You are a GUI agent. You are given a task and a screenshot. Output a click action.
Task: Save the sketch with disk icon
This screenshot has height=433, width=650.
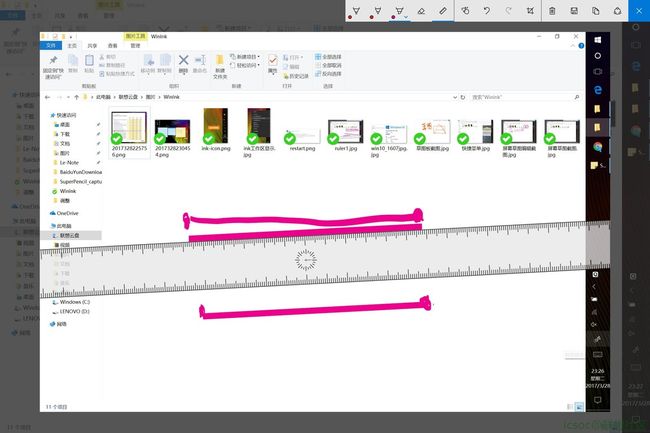[x=574, y=11]
